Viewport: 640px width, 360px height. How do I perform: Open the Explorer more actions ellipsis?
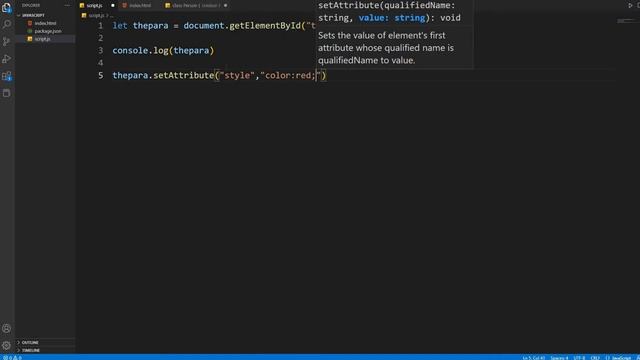coord(67,5)
